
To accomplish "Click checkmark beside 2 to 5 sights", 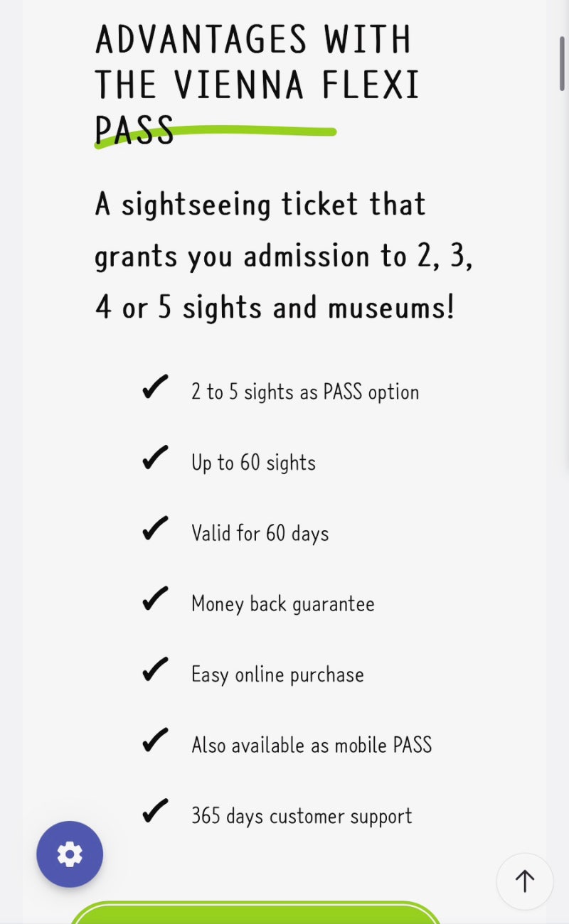I will pyautogui.click(x=155, y=387).
